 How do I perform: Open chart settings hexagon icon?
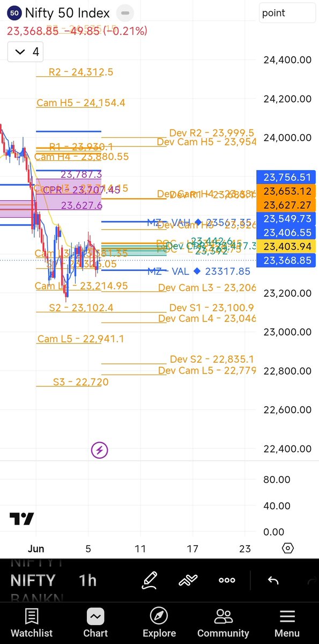pos(288,548)
